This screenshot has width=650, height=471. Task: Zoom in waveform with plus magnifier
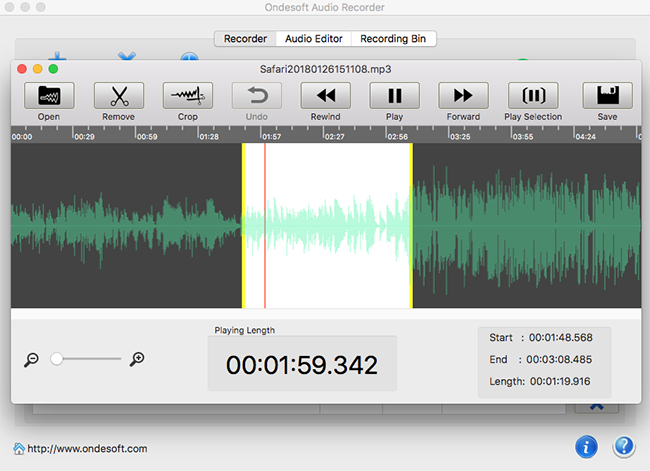tap(138, 359)
